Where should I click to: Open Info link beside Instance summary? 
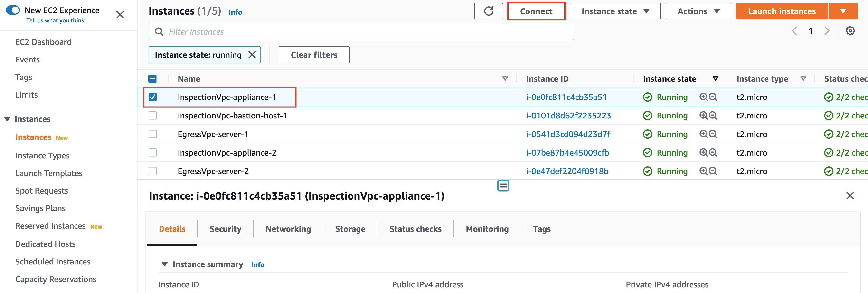pyautogui.click(x=258, y=265)
